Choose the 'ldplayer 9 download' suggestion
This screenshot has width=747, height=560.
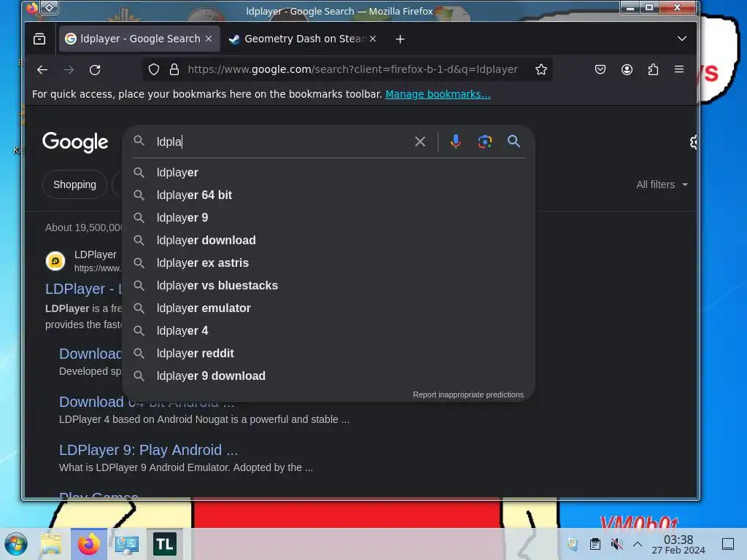[x=328, y=376]
